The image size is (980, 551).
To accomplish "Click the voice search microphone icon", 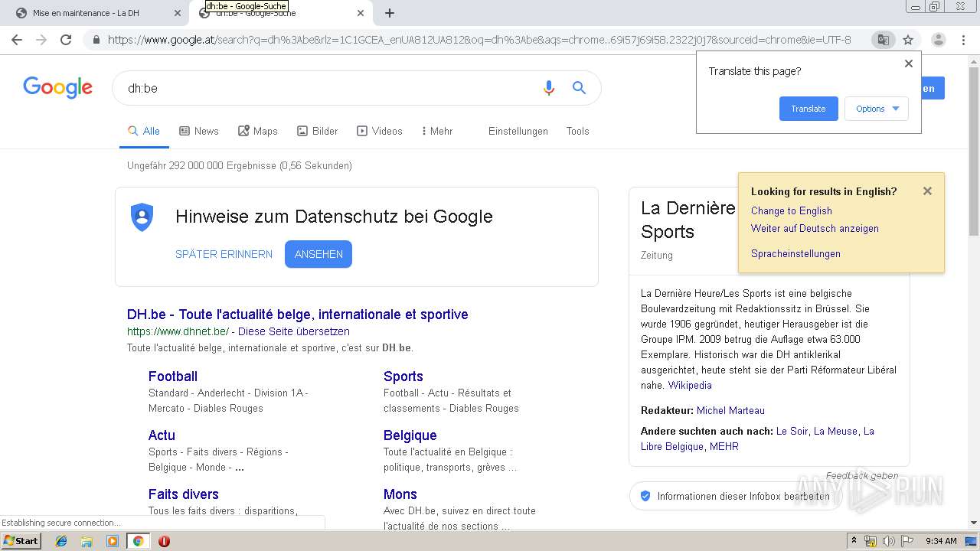I will tap(548, 88).
